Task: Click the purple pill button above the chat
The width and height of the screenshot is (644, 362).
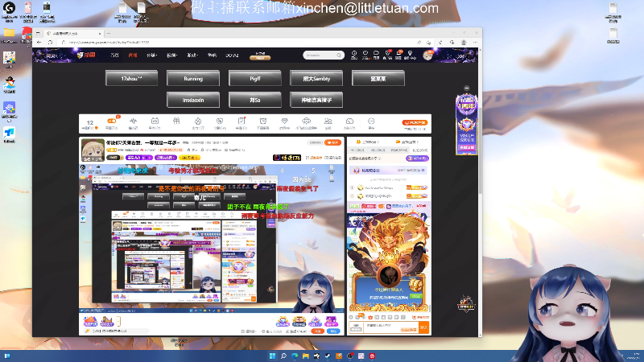Action: coord(417,158)
